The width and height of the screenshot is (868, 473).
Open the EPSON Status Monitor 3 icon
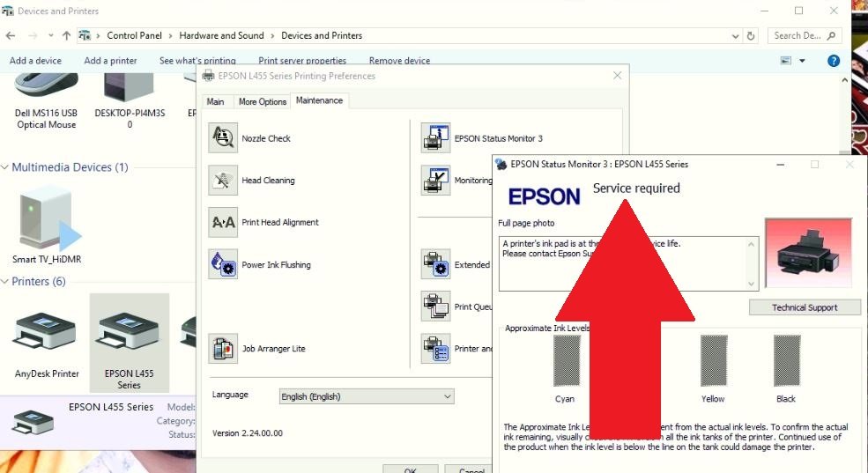point(435,137)
